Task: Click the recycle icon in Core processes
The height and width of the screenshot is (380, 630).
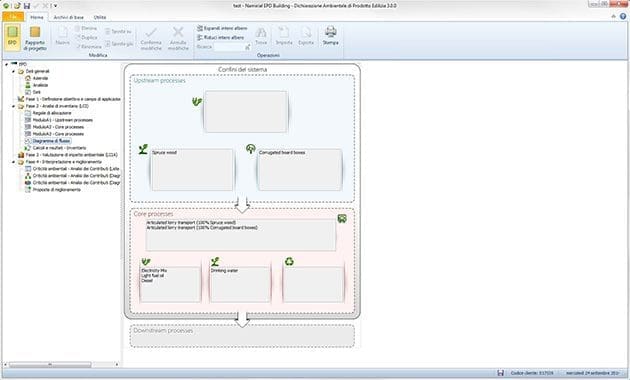Action: click(x=289, y=262)
